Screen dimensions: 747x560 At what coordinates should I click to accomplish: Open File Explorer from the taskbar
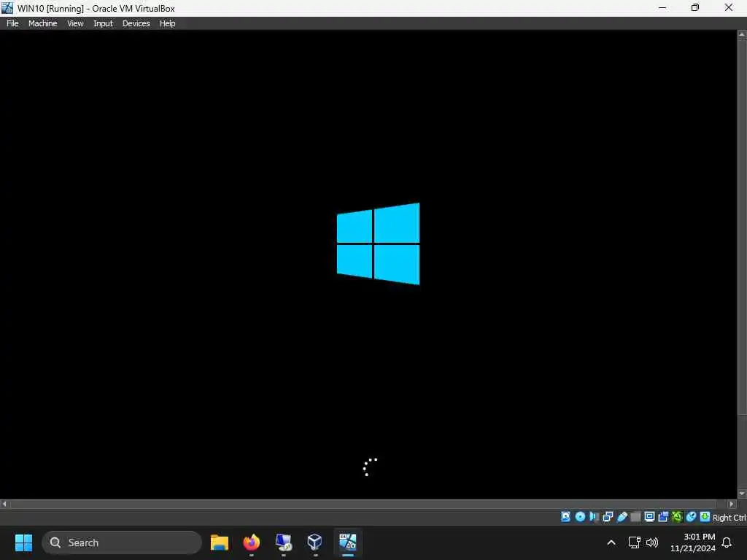219,542
